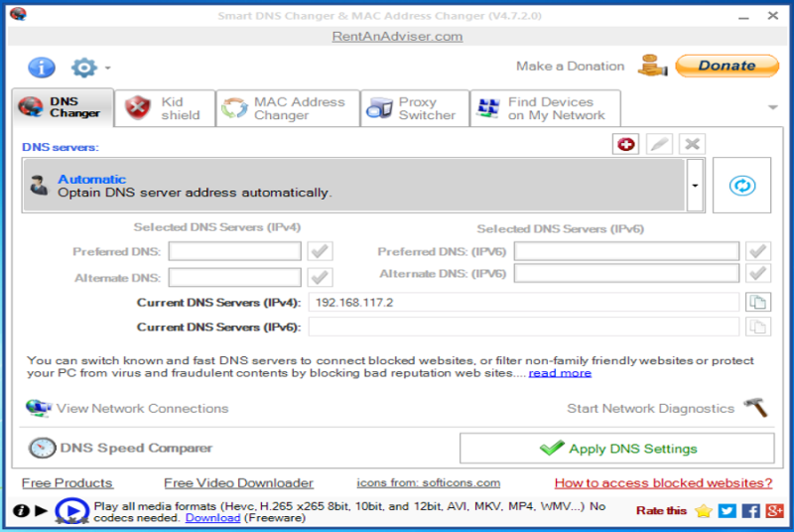The image size is (794, 532).
Task: Open the DNS servers dropdown arrow
Action: click(x=696, y=186)
